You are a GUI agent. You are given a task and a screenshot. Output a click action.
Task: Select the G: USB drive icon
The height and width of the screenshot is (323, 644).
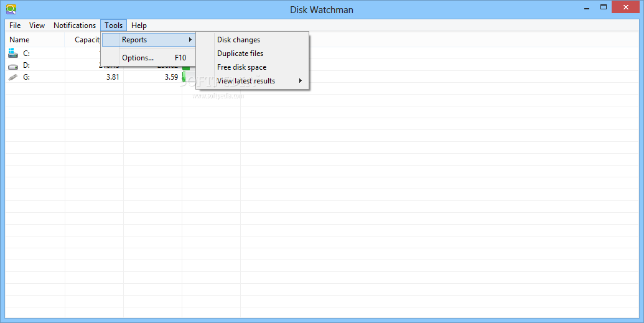(13, 77)
